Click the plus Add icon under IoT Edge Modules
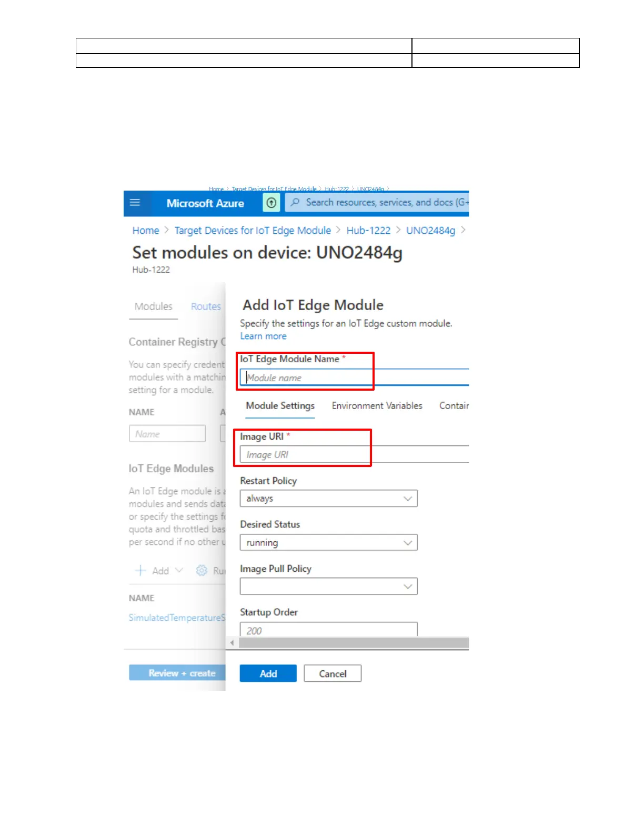 tap(140, 571)
